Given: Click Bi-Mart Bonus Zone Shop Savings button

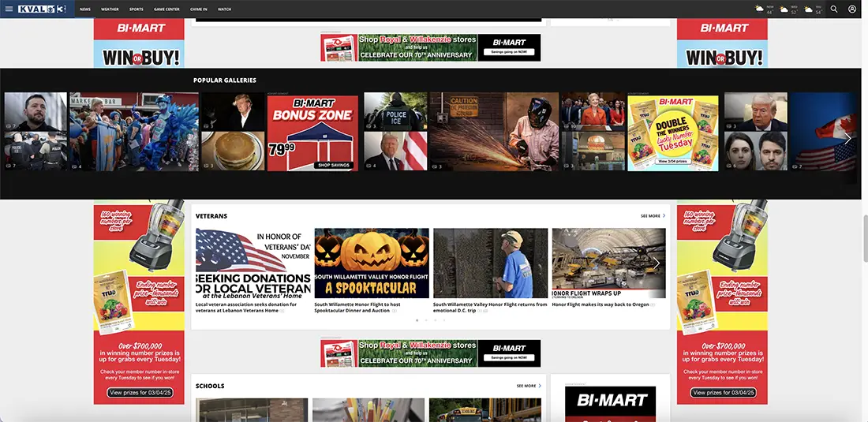Looking at the screenshot, I should (x=333, y=165).
